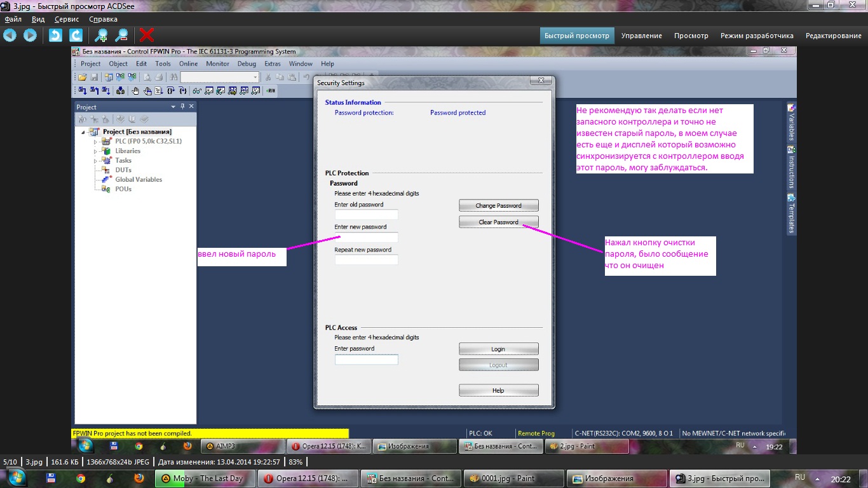
Task: Open the Edit menu in FPWIN Pro
Action: point(141,64)
